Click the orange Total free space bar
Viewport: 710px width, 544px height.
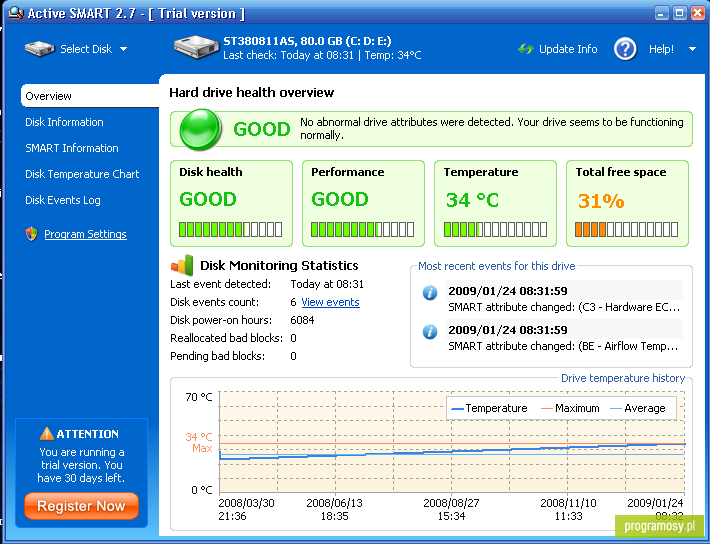click(x=626, y=229)
